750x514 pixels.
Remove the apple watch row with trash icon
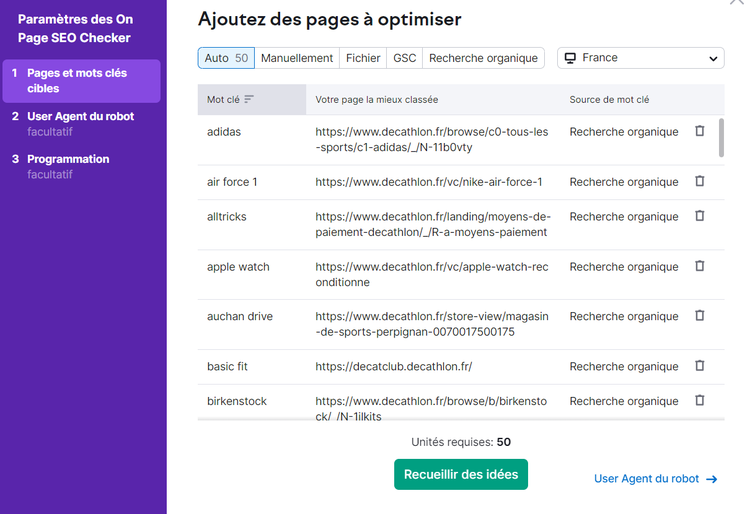[699, 266]
